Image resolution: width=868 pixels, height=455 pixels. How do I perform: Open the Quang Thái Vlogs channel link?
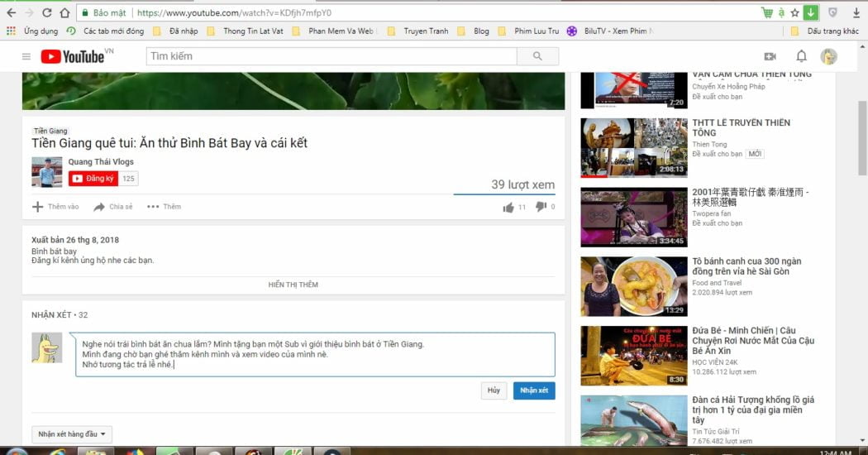pyautogui.click(x=101, y=162)
